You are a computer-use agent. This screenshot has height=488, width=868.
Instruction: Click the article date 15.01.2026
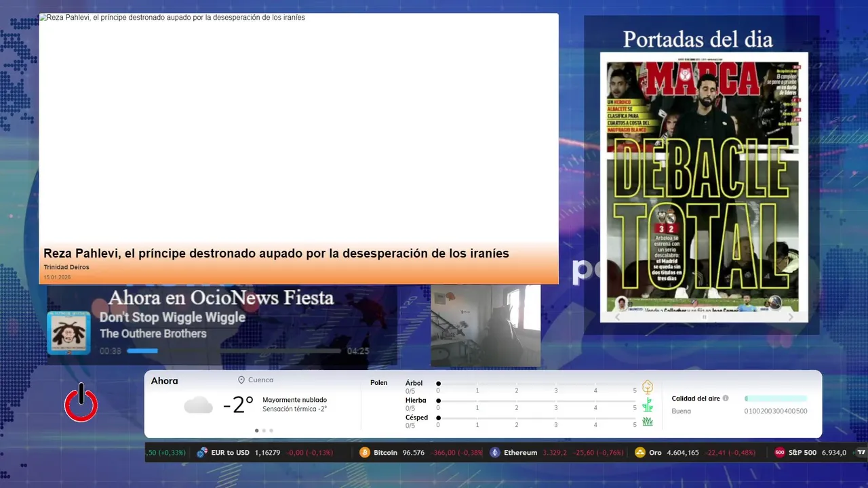[57, 277]
